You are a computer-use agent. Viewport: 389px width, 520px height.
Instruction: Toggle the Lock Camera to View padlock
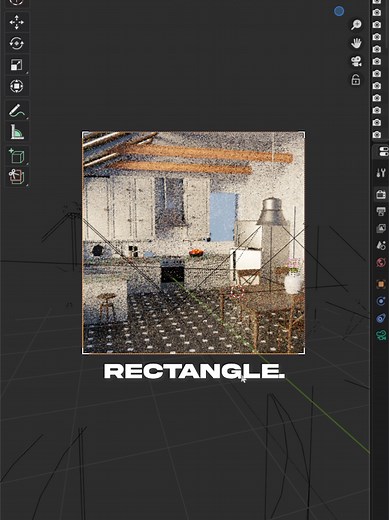(356, 80)
